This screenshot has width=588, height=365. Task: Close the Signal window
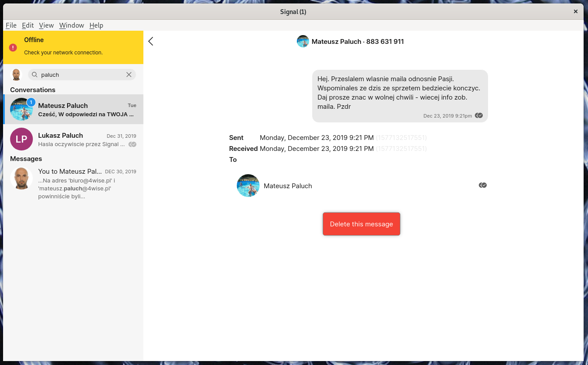point(576,12)
